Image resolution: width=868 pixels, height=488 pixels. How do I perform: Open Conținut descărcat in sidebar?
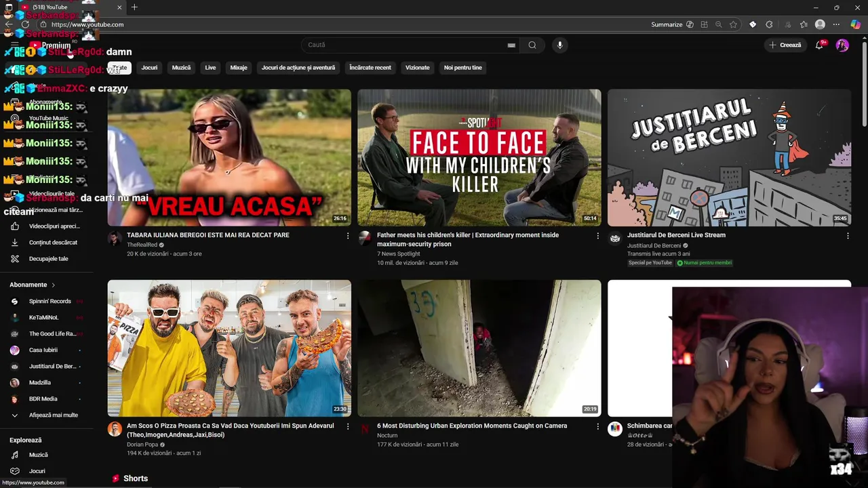[x=47, y=243]
